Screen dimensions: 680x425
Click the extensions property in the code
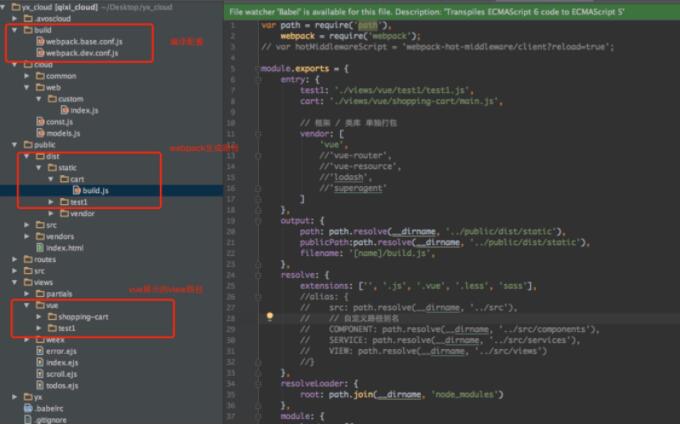324,286
